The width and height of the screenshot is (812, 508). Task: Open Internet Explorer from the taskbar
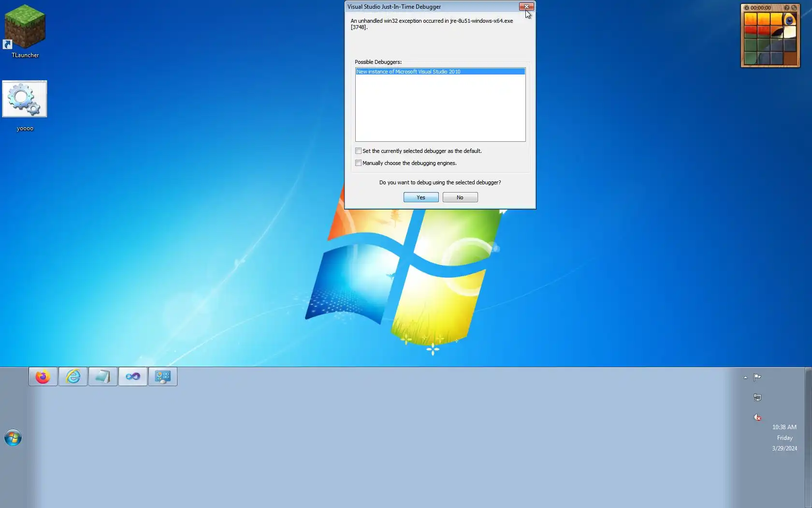pos(73,376)
